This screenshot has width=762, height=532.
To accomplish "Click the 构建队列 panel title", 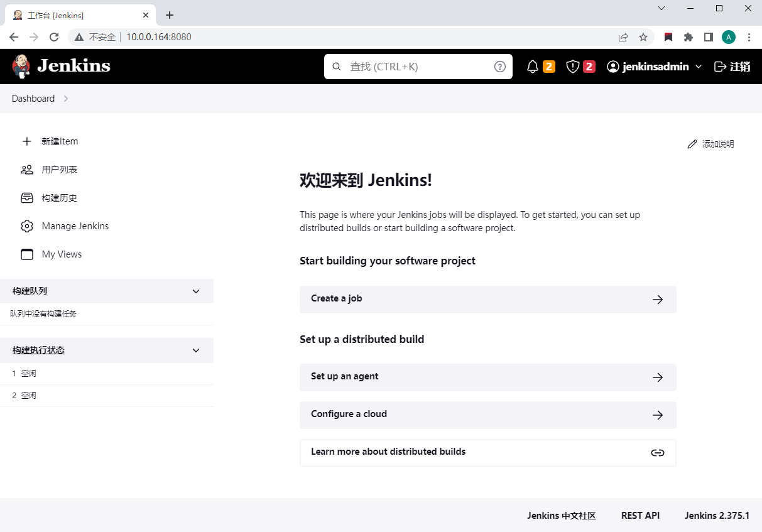I will click(30, 291).
